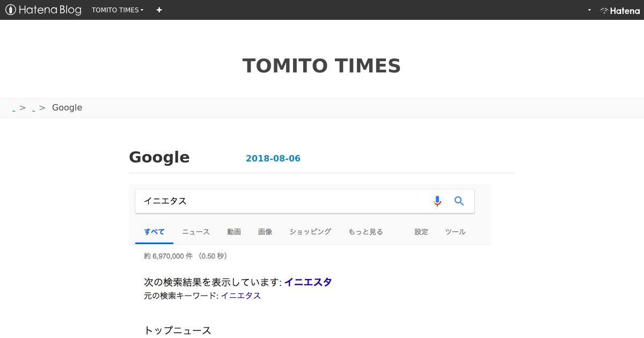Click the plus icon to add entry
The width and height of the screenshot is (644, 338).
pyautogui.click(x=159, y=10)
